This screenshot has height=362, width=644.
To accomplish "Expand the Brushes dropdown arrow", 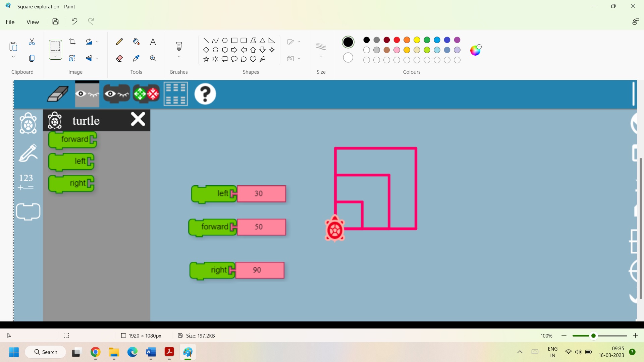I will tap(179, 57).
